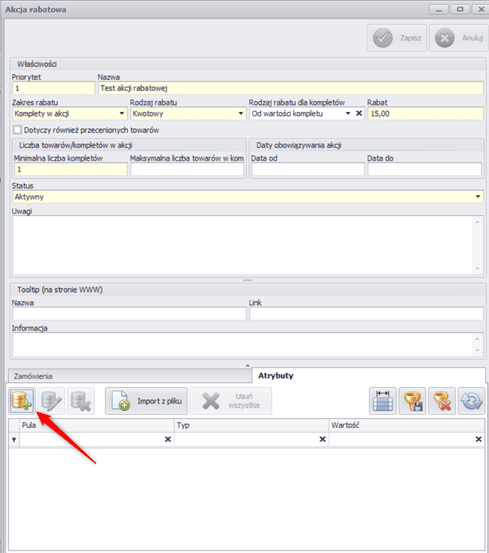Click the delete attribute database icon
This screenshot has width=489, height=553.
pyautogui.click(x=81, y=401)
